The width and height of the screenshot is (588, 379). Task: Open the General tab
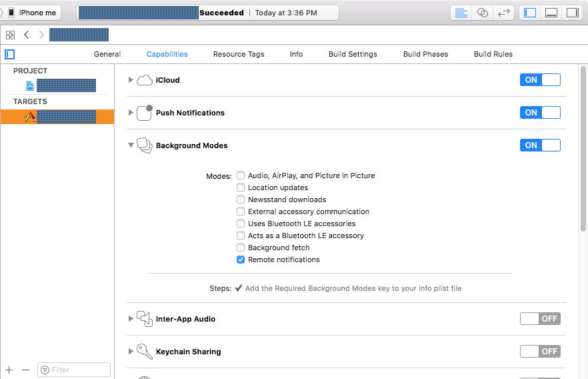pyautogui.click(x=107, y=54)
